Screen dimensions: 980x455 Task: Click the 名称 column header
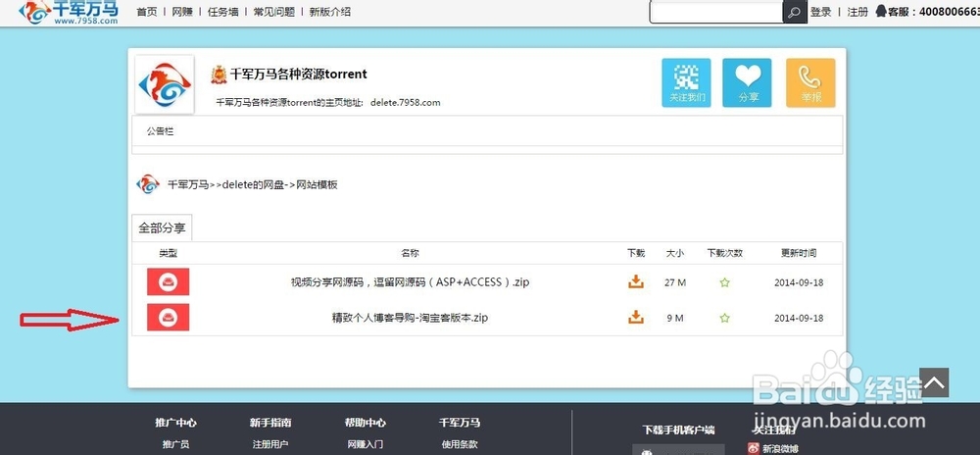click(410, 253)
